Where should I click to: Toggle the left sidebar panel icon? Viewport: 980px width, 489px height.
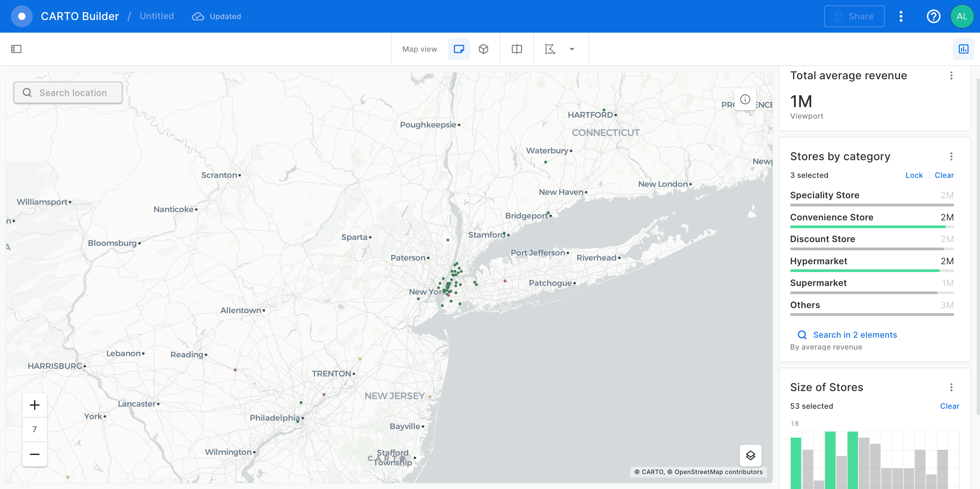16,49
